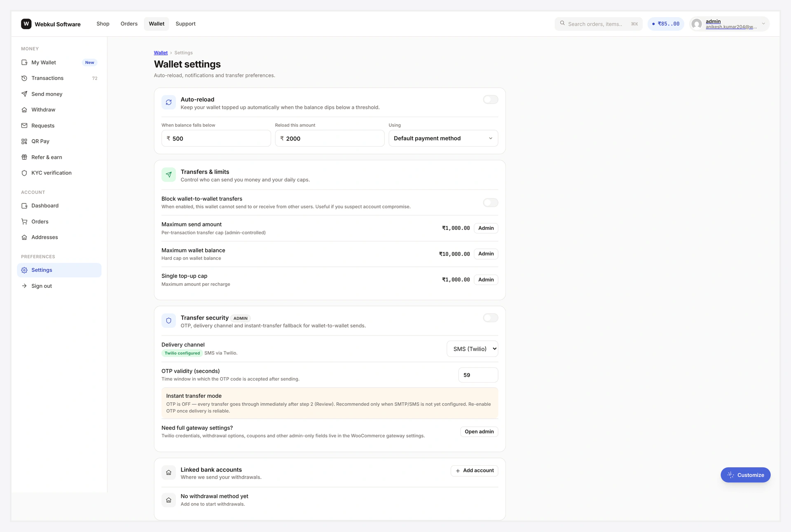The width and height of the screenshot is (791, 532).
Task: Click the Linked bank accounts icon
Action: point(168,473)
